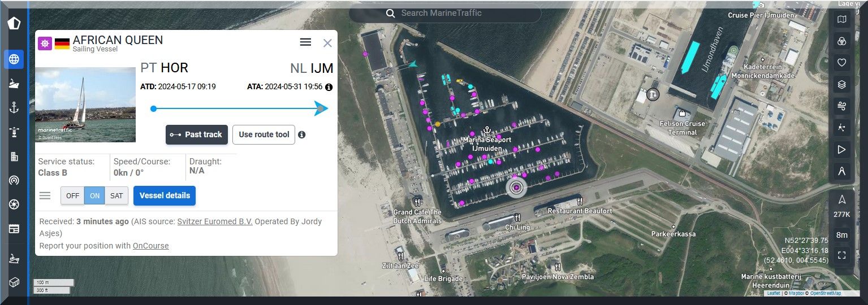Screen dimensions: 868x305
Task: Click the voyage progress arrow line
Action: tap(237, 108)
